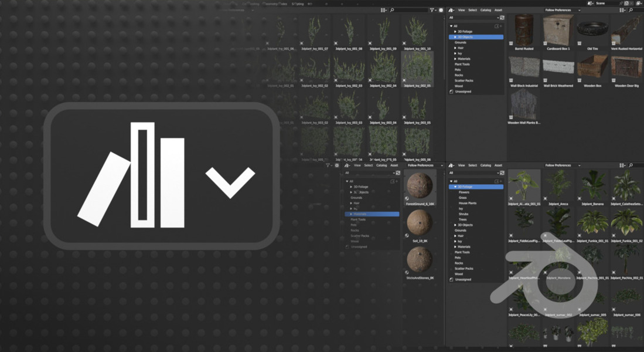Select the Soil_19_8K material sphere
This screenshot has width=644, height=352.
[x=420, y=224]
